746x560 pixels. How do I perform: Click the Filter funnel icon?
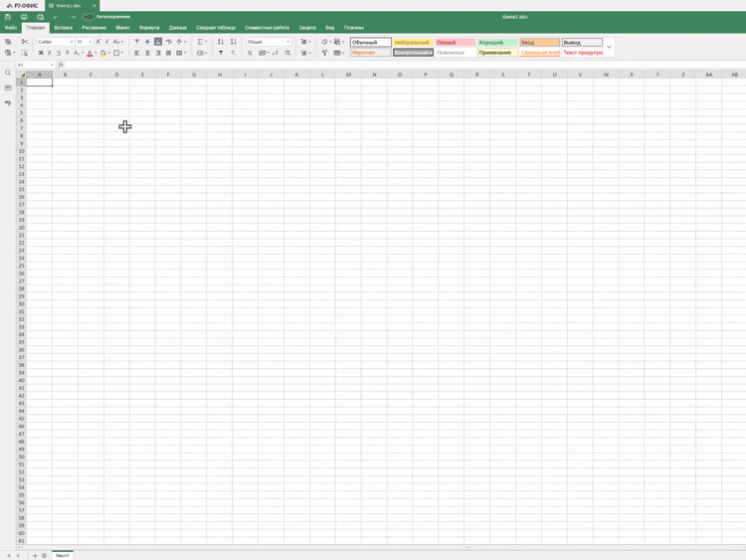point(220,53)
